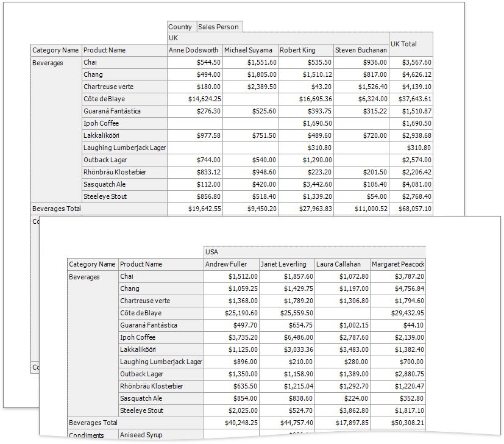Select the $1,690.50 Ipoh Coffee total cell
The image size is (504, 444).
coord(411,124)
